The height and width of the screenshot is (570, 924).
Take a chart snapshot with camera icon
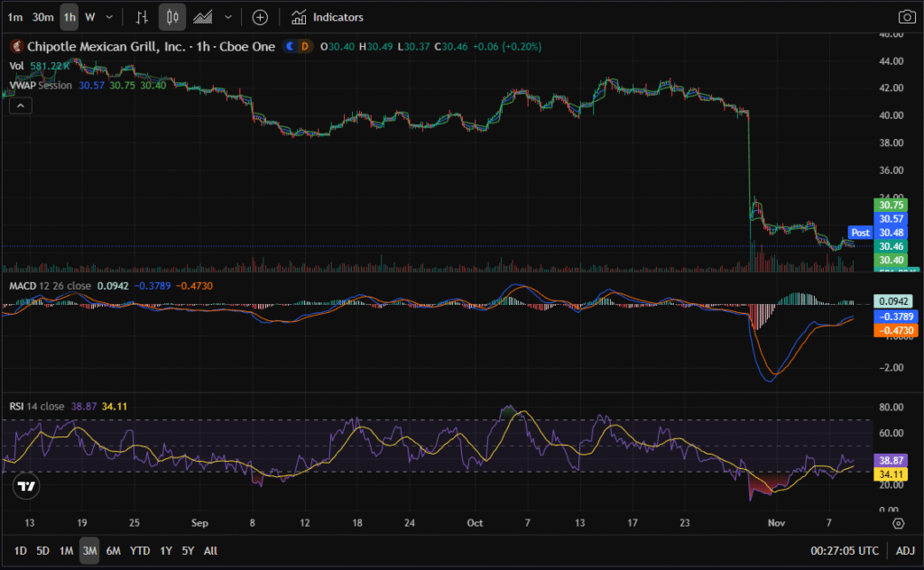pos(906,17)
